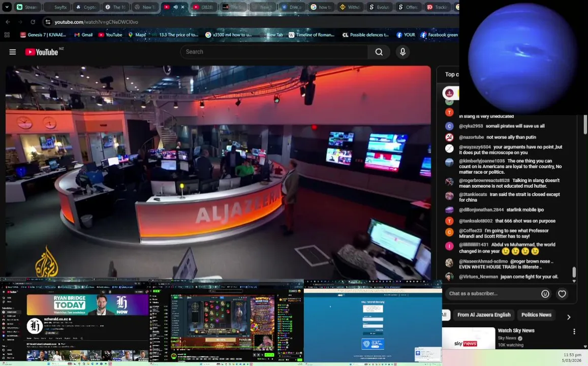The width and height of the screenshot is (588, 366).
Task: Open Watch Sky News three-dot menu
Action: (574, 331)
